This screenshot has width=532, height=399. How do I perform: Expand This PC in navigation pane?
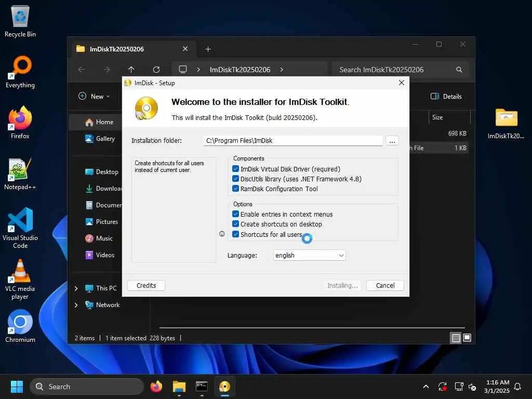[76, 288]
